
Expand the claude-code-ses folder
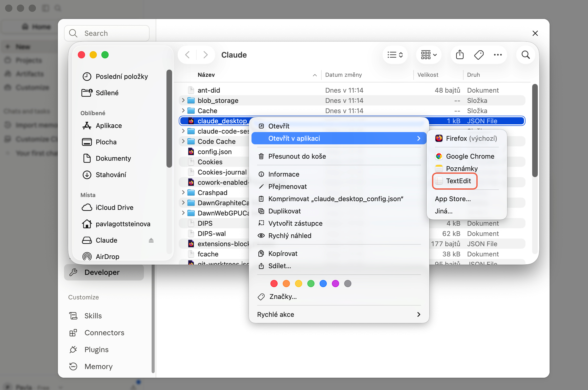tap(183, 131)
